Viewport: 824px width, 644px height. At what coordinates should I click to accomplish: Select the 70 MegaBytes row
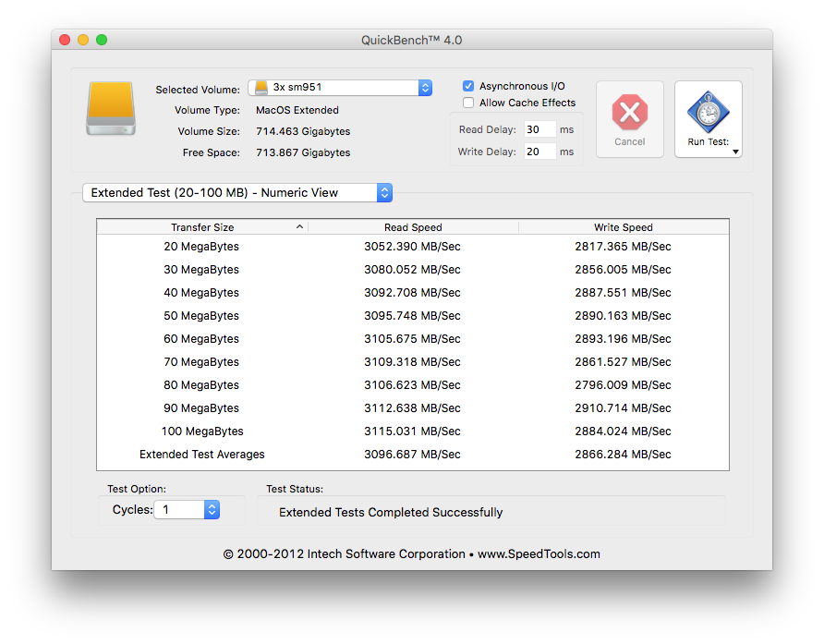click(x=413, y=361)
